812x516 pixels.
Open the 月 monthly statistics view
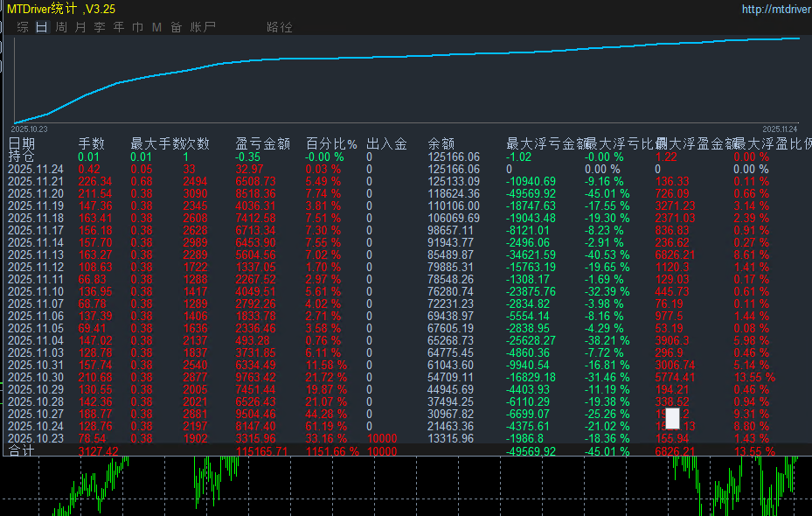[x=79, y=26]
